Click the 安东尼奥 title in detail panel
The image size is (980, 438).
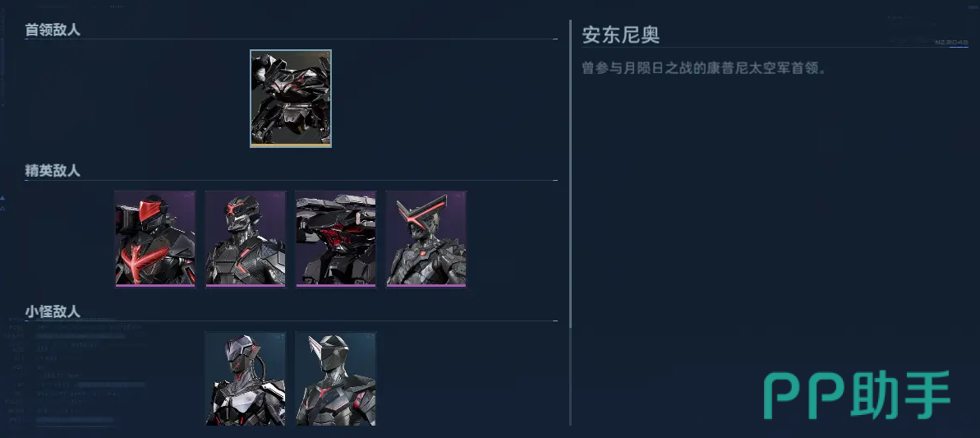[x=621, y=35]
